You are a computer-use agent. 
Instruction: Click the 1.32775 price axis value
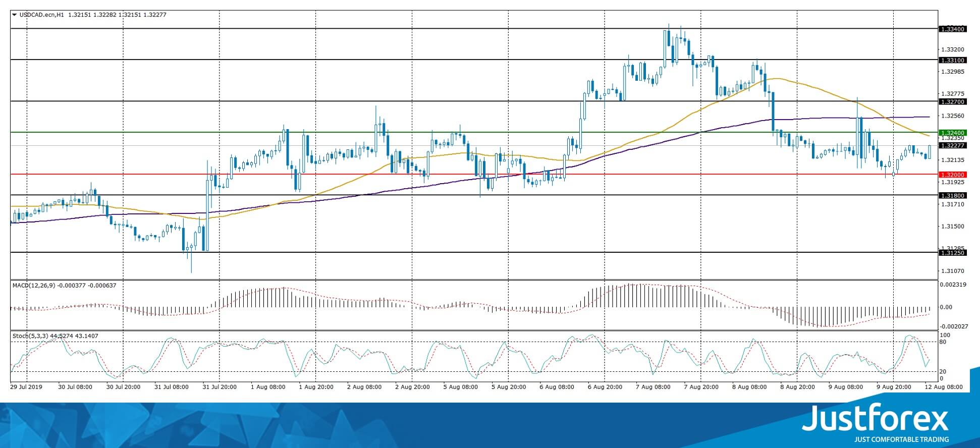952,93
